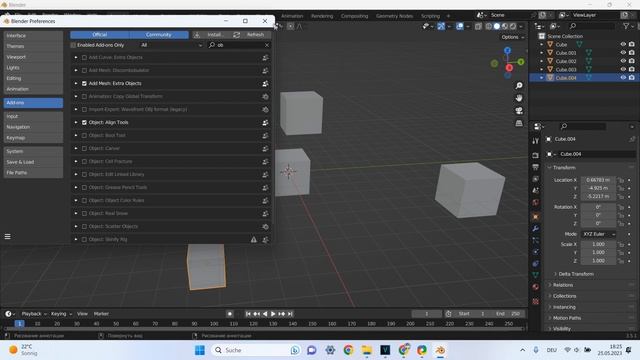640x360 pixels.
Task: Toggle the Community add-ons filter button
Action: [159, 35]
